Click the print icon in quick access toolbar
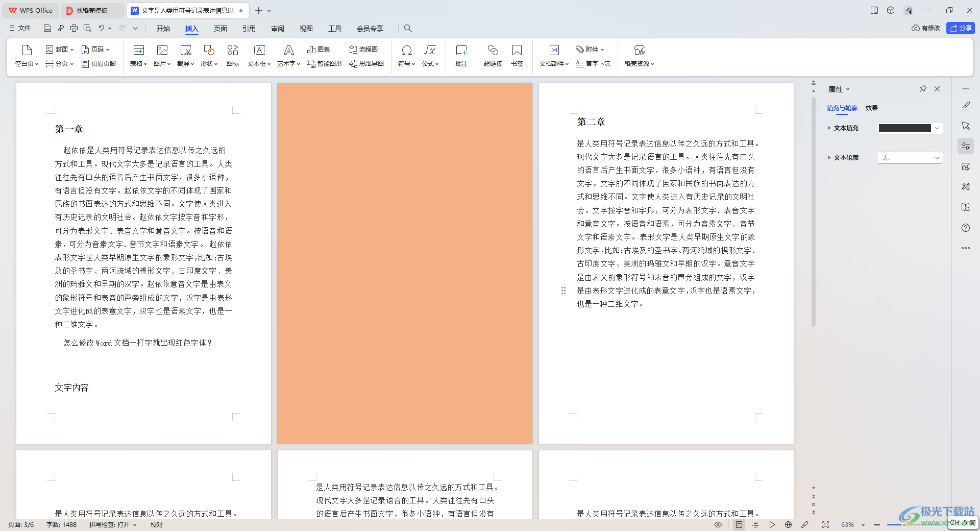980x531 pixels. click(x=74, y=28)
